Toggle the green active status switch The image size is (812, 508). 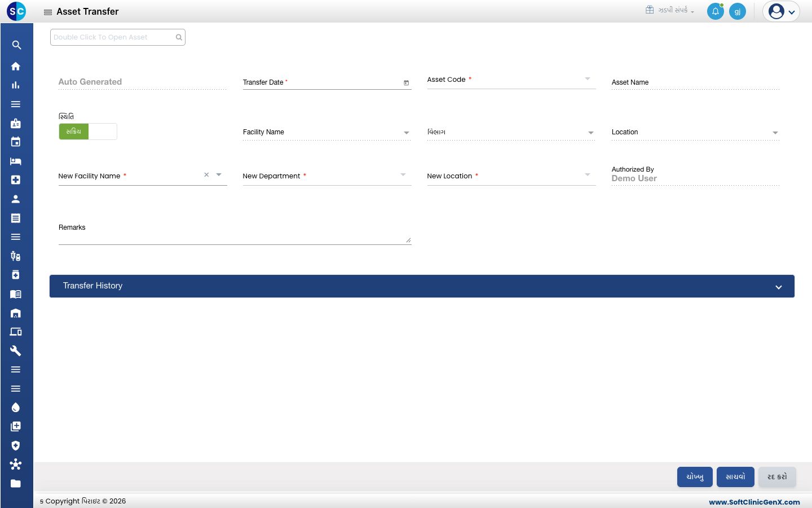pyautogui.click(x=88, y=132)
